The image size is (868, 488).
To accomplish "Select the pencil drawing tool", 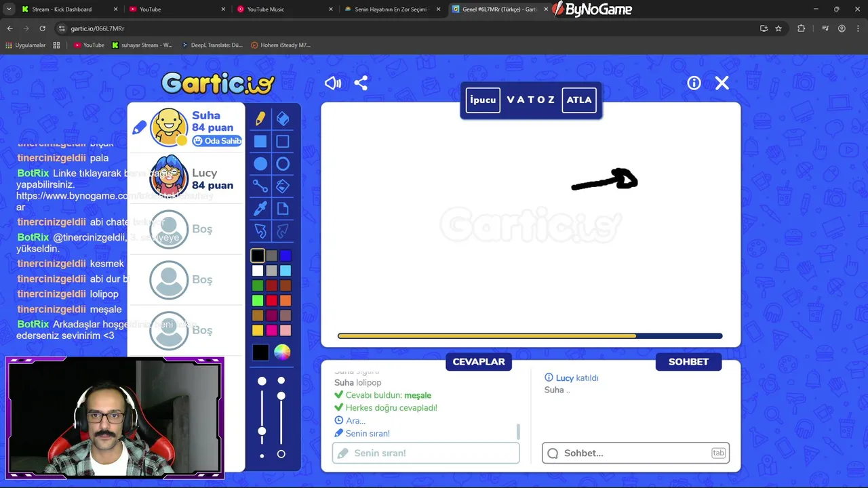I will pos(260,119).
